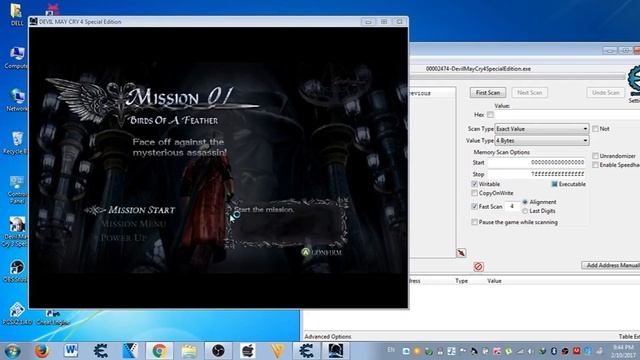Select the Computer desktop icon
This screenshot has height=360, width=640.
pyautogui.click(x=17, y=58)
